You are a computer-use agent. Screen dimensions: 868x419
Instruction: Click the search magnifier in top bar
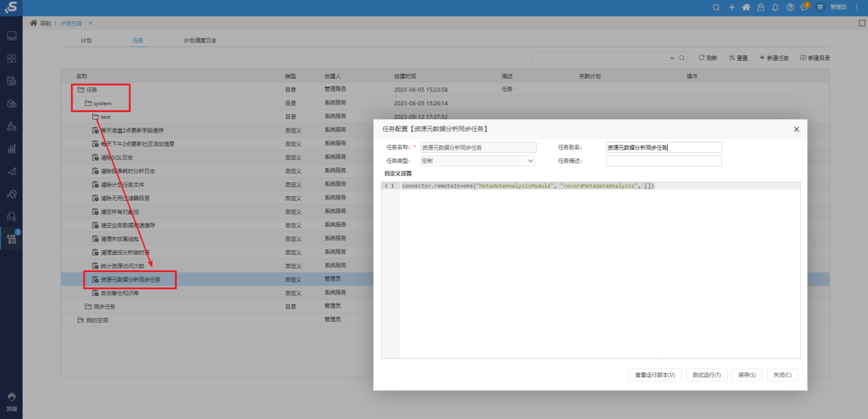[x=716, y=7]
